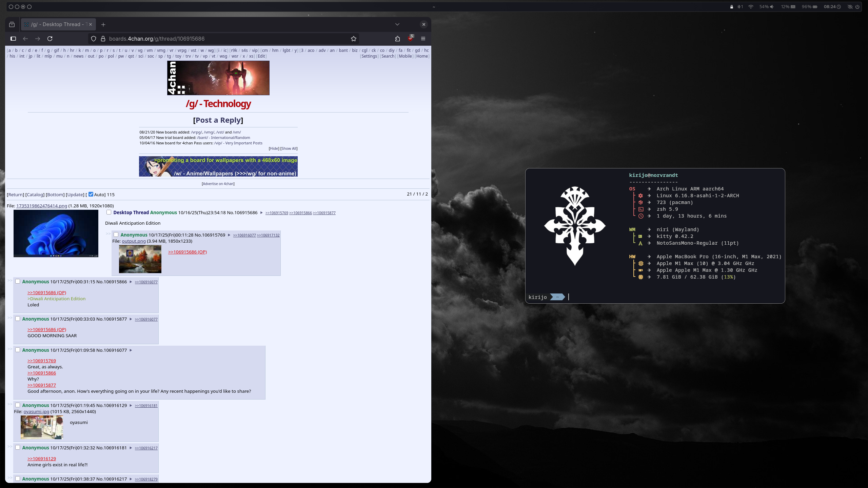Click the Post a Reply link
The height and width of the screenshot is (488, 868).
coord(218,120)
